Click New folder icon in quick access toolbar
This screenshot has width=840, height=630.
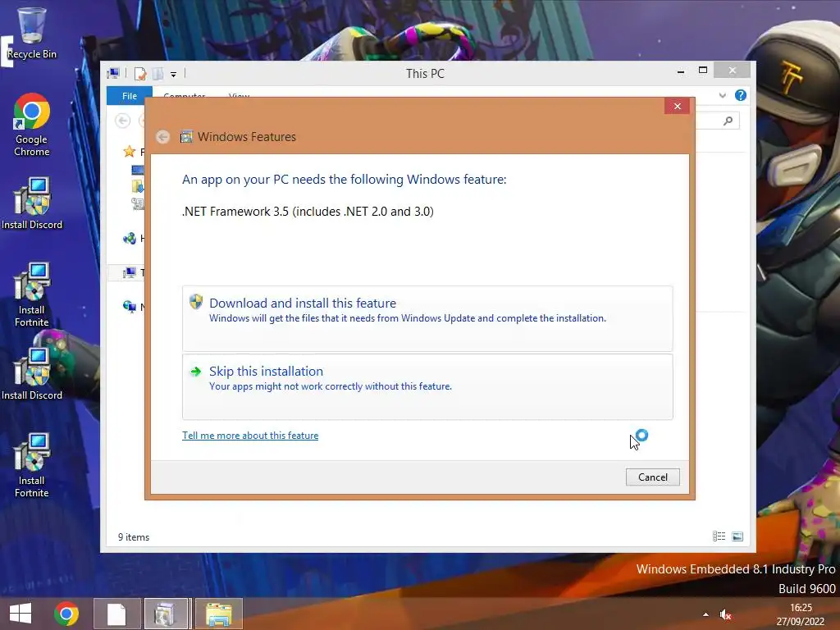tap(158, 73)
